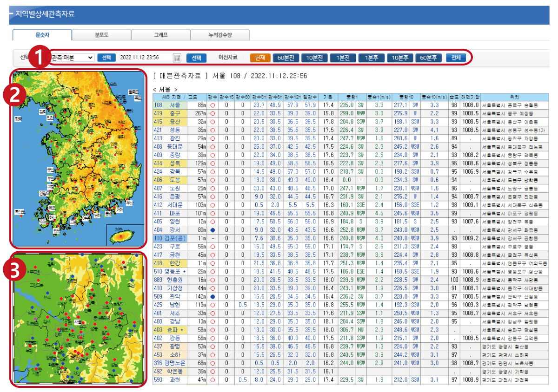
Task: Click the 강남 row's rain indicator circle
Action: [x=213, y=321]
